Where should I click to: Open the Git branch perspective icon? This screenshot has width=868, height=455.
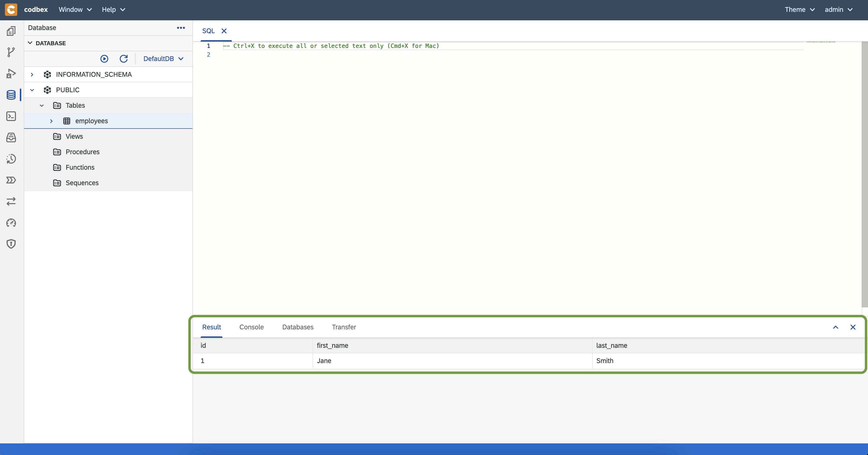[11, 52]
